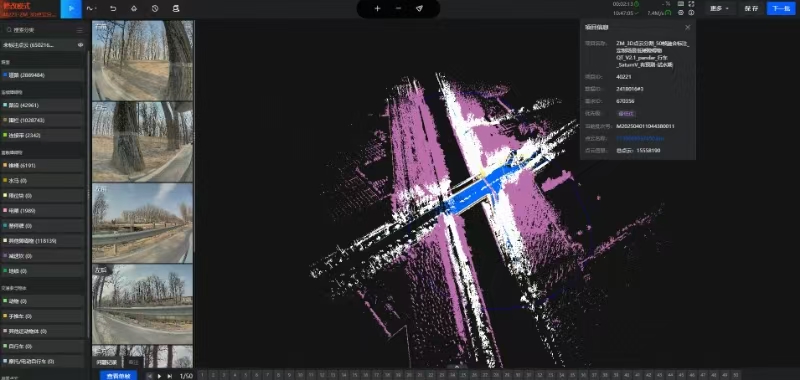Open the curve tool dropdown arrow

96,9
